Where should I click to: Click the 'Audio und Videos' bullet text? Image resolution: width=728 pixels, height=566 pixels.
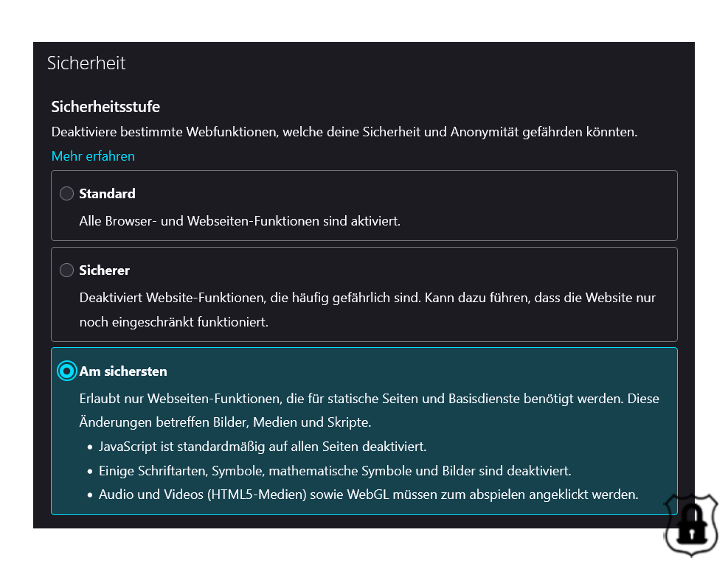coord(369,495)
